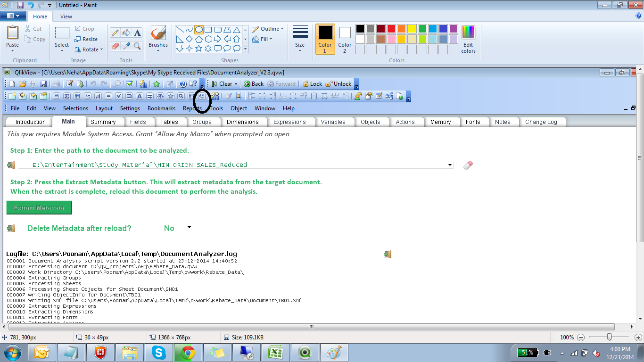
Task: Click the open folder icon in QlikView toolbar
Action: pos(22,84)
